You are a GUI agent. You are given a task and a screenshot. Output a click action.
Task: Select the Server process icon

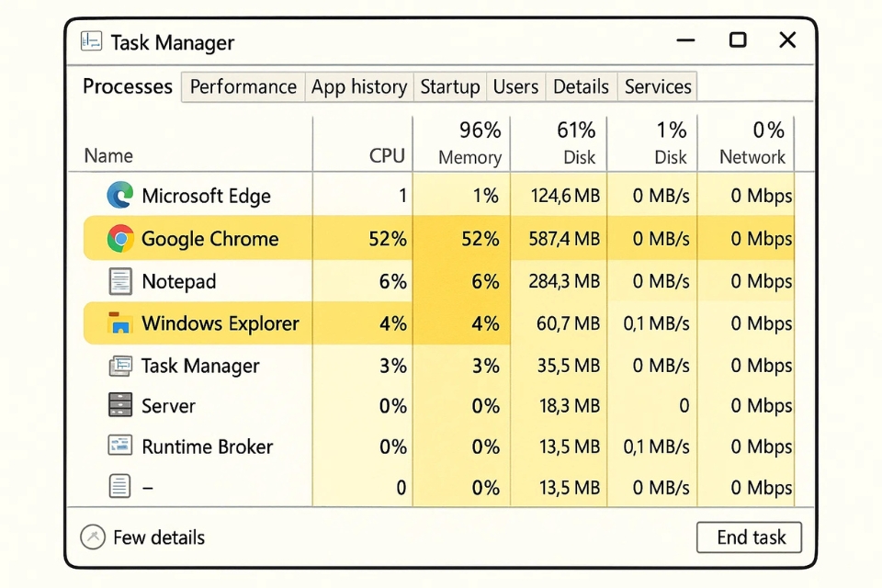[120, 406]
